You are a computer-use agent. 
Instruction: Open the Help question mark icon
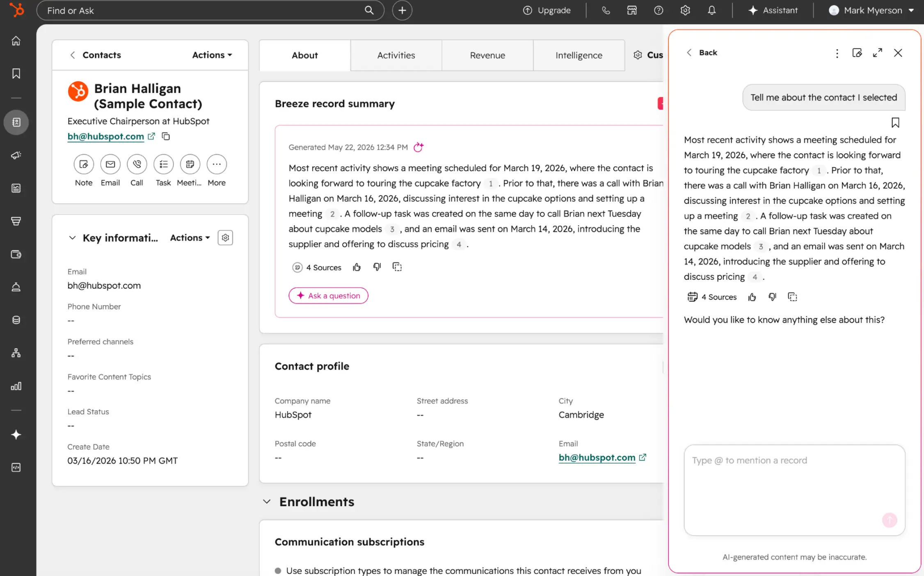[659, 10]
